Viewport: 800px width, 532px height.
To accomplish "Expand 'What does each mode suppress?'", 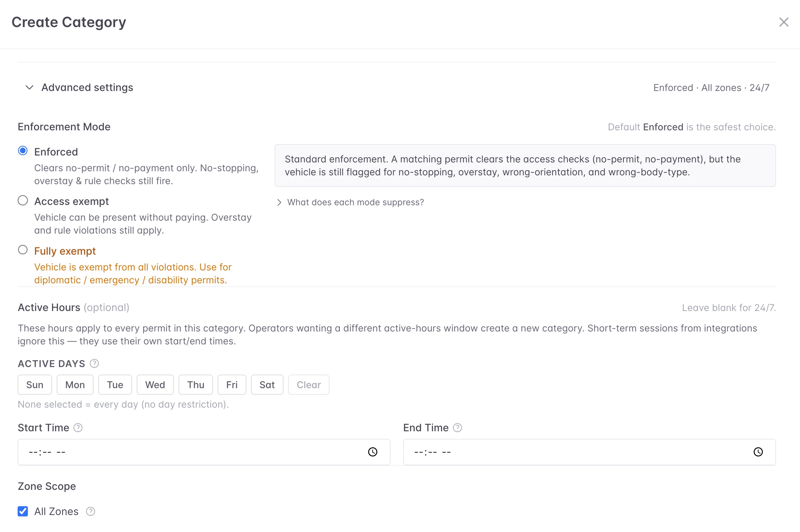I will pyautogui.click(x=350, y=202).
